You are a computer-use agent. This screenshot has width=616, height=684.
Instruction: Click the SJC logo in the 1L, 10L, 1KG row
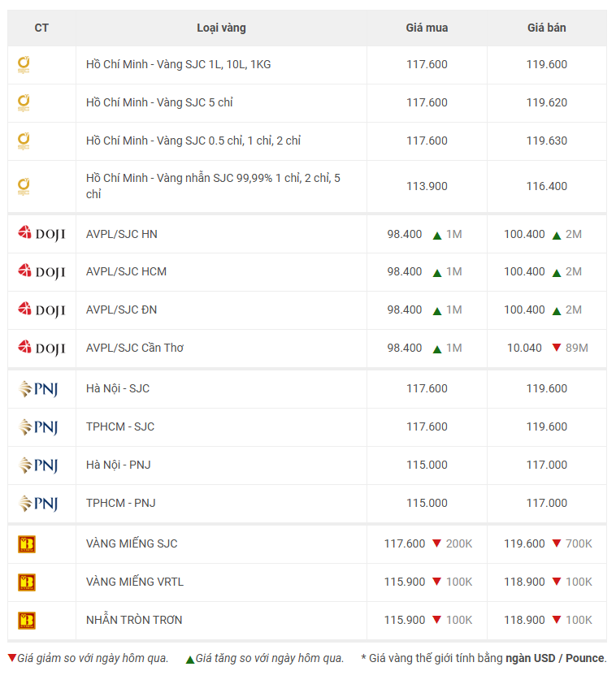coord(24,64)
